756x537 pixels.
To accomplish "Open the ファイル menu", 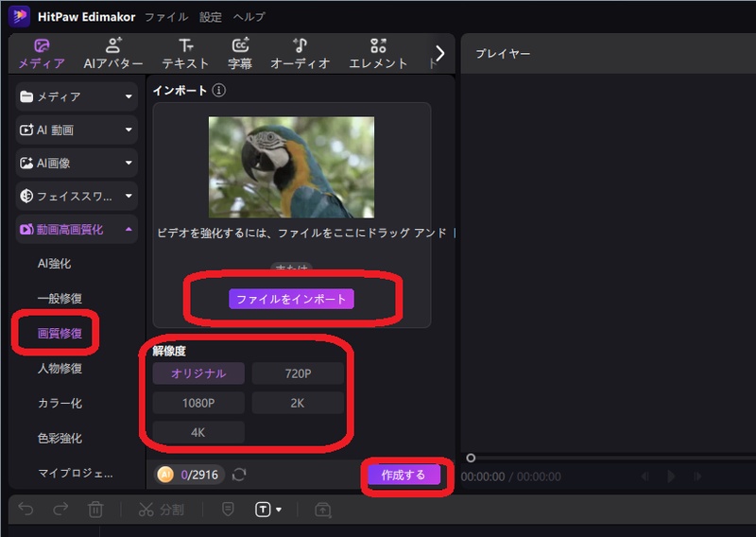I will click(166, 17).
